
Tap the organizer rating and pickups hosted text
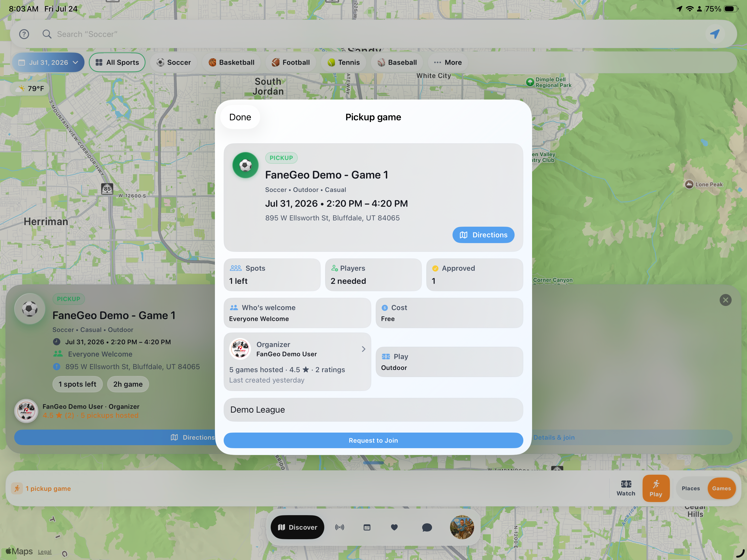(x=91, y=415)
